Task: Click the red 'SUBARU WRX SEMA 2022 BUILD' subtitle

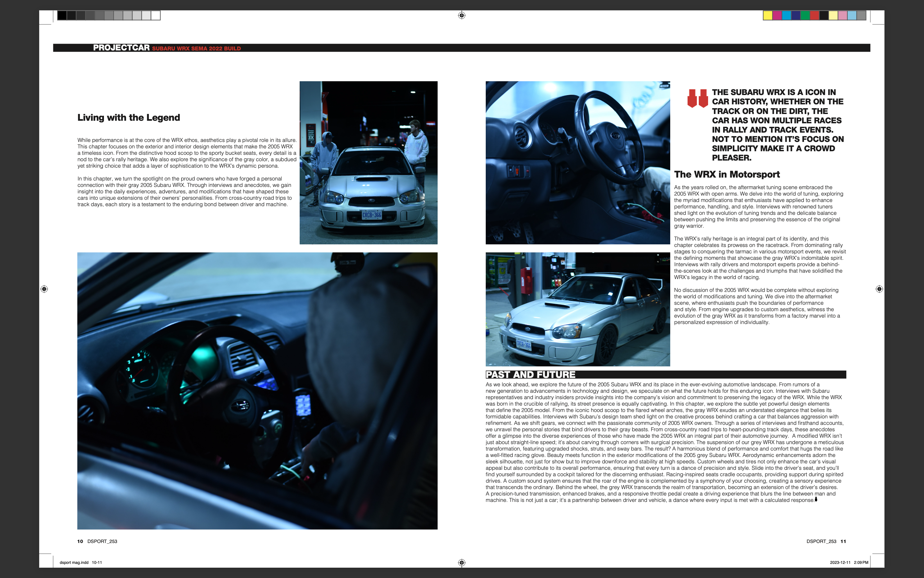Action: pos(196,48)
